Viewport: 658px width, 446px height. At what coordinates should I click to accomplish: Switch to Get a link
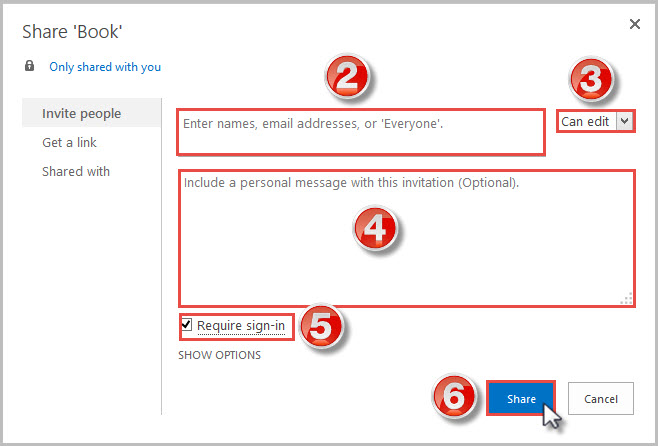[x=69, y=142]
